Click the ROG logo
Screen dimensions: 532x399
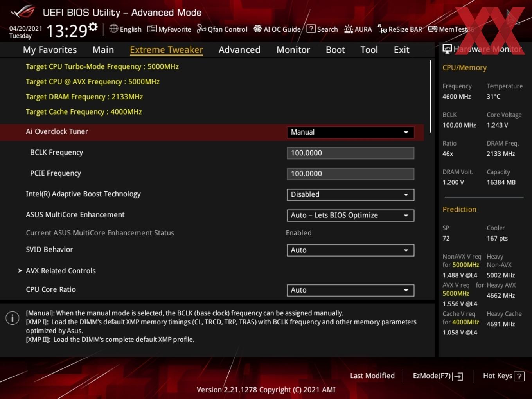point(23,11)
